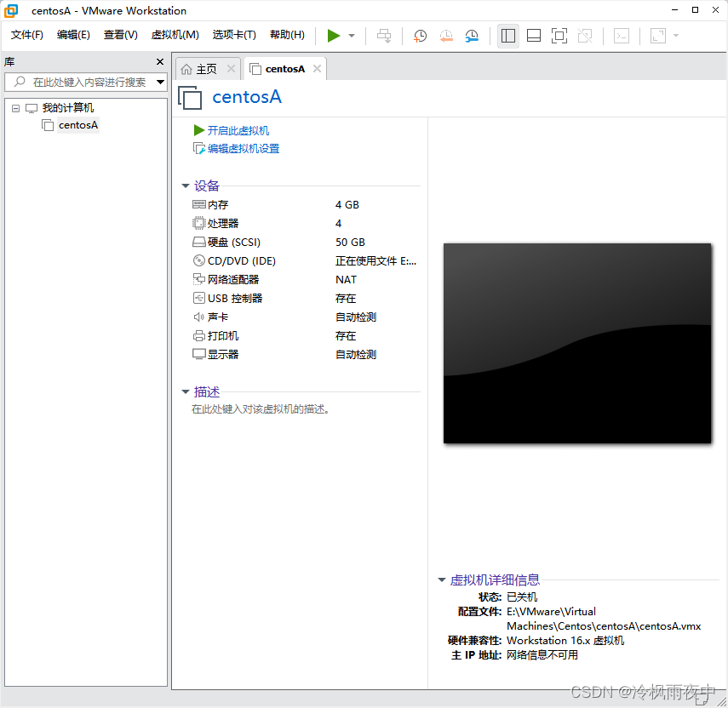Click the CD/DVD (IDE) device icon

(198, 260)
